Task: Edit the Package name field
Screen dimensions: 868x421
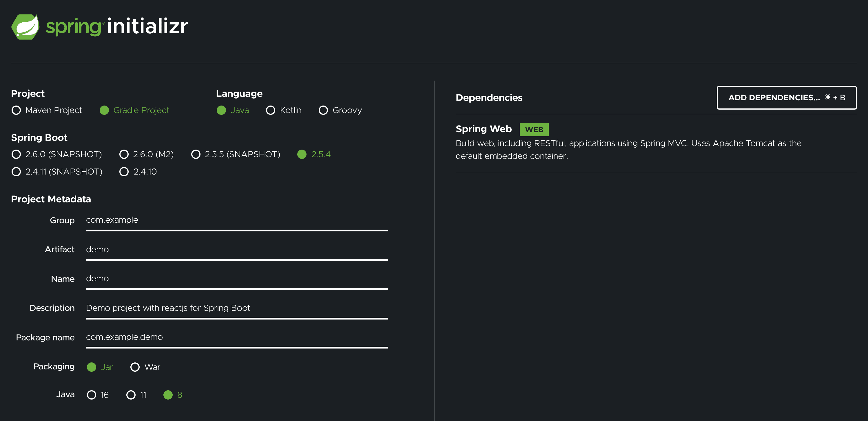Action: click(236, 337)
